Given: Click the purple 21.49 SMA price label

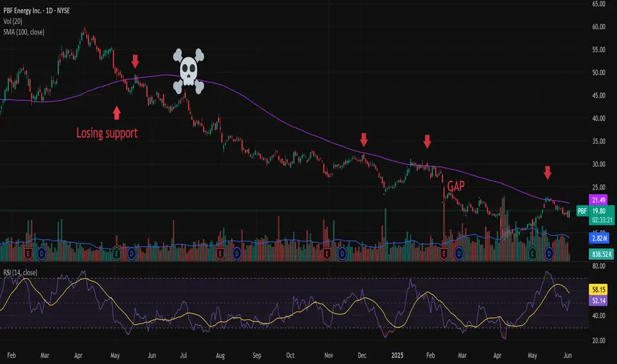Looking at the screenshot, I should click(x=598, y=200).
